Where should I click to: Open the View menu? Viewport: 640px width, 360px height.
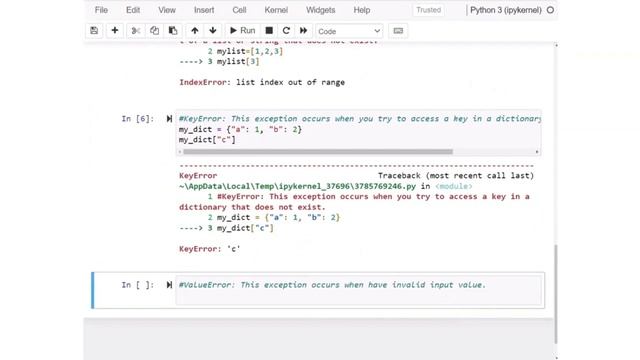tap(167, 10)
